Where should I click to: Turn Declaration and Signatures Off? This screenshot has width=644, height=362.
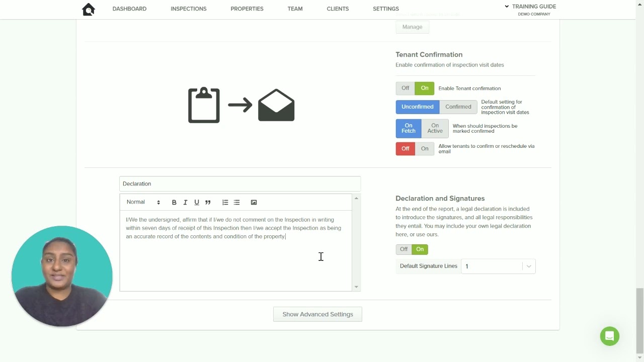404,249
